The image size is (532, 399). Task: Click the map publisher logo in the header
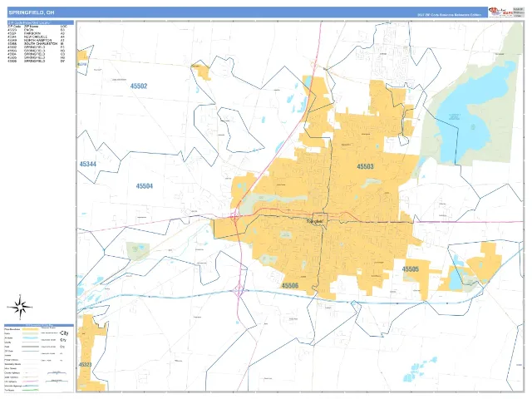tap(500, 12)
